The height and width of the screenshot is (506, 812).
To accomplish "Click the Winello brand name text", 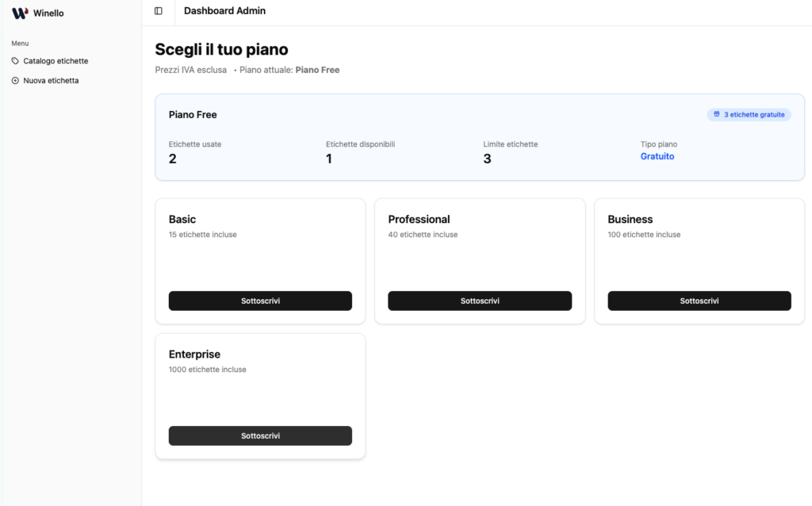I will pos(48,13).
